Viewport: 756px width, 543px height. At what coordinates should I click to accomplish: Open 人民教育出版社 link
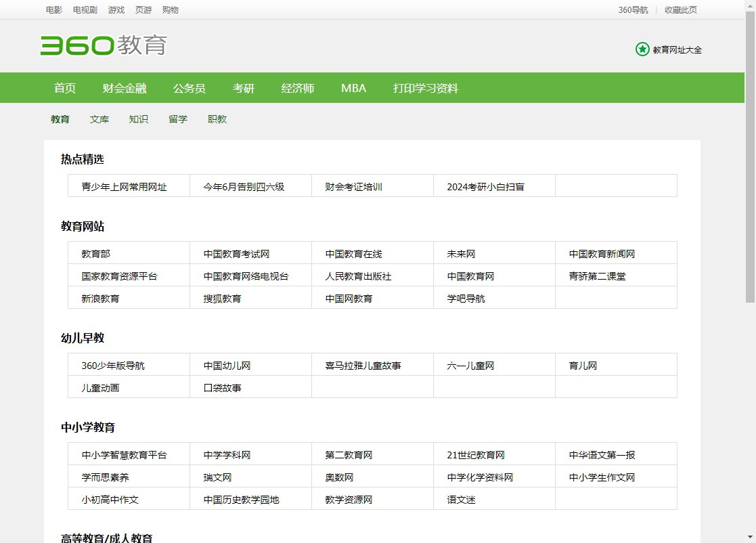click(x=358, y=276)
